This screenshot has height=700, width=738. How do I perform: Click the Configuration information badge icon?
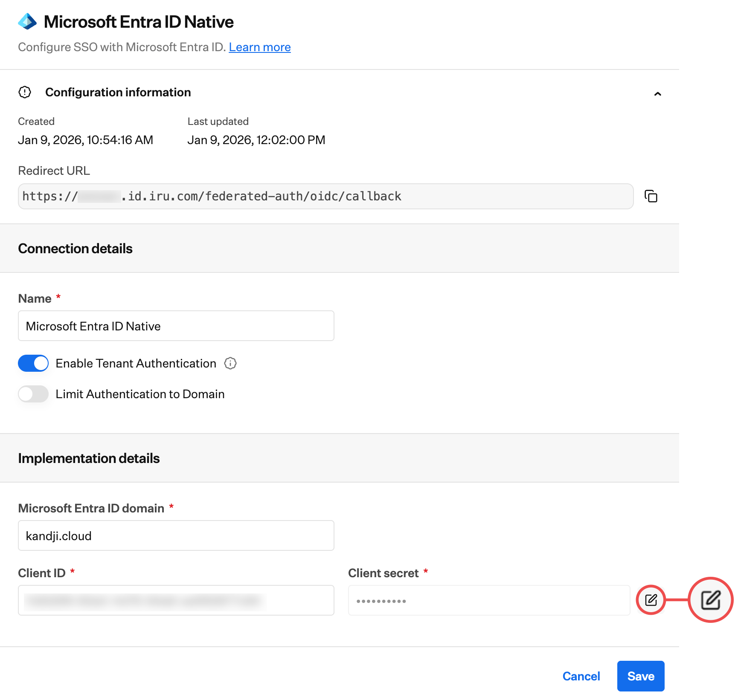[x=25, y=92]
